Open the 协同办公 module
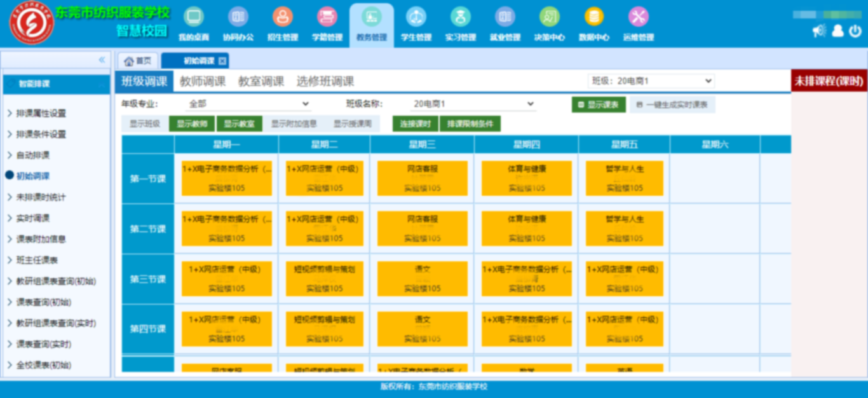This screenshot has height=398, width=868. coord(238,24)
